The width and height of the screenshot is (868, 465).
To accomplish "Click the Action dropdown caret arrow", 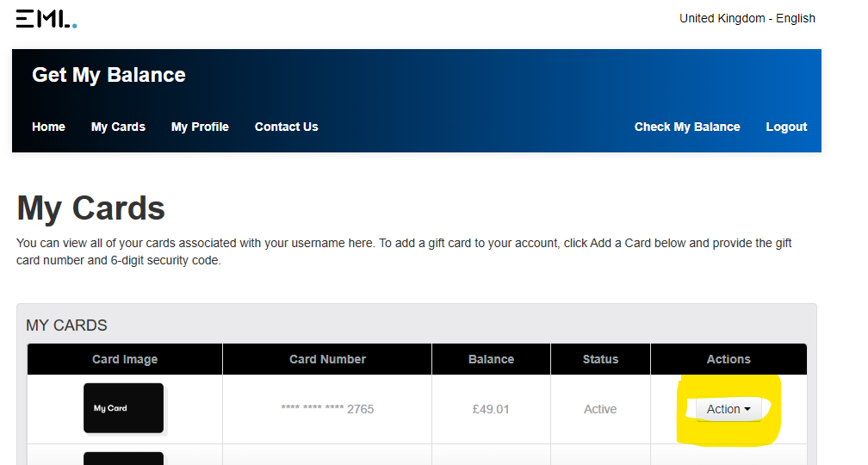I will (747, 409).
